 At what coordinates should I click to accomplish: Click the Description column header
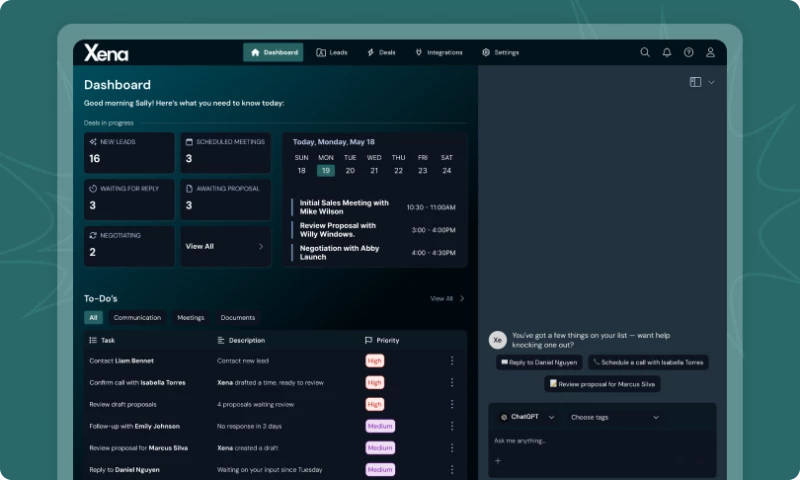pyautogui.click(x=241, y=340)
